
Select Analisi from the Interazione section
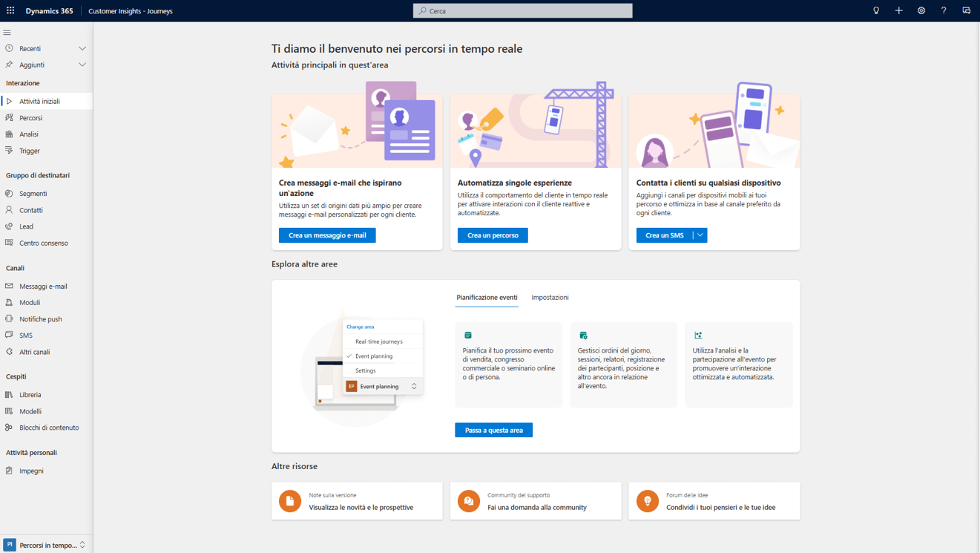27,134
